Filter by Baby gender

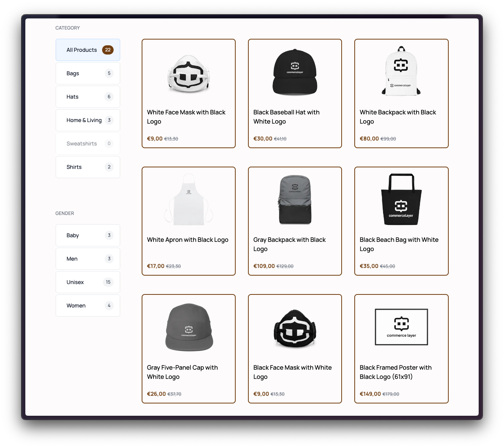(88, 235)
